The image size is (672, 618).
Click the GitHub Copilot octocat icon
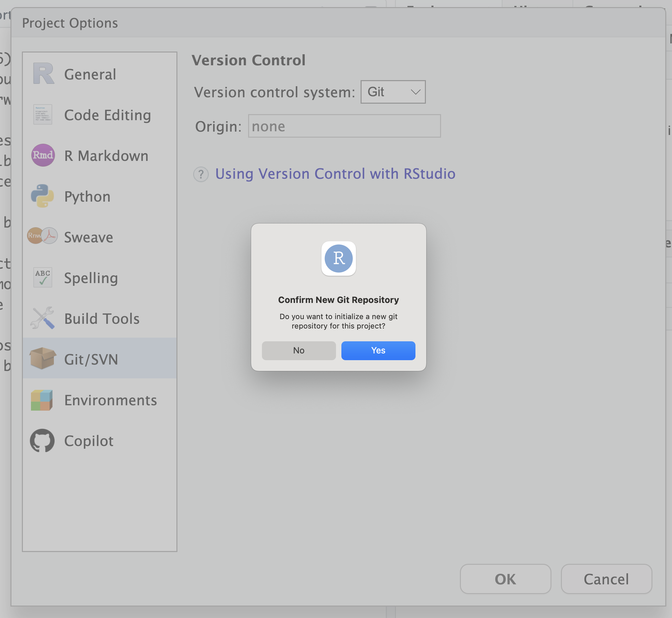tap(42, 440)
